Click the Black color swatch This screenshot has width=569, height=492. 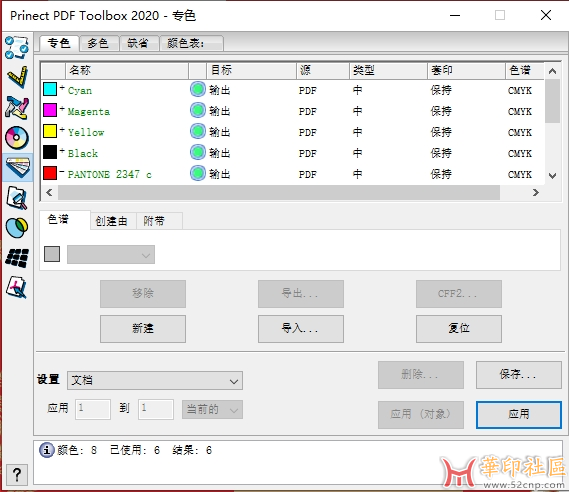click(x=50, y=152)
